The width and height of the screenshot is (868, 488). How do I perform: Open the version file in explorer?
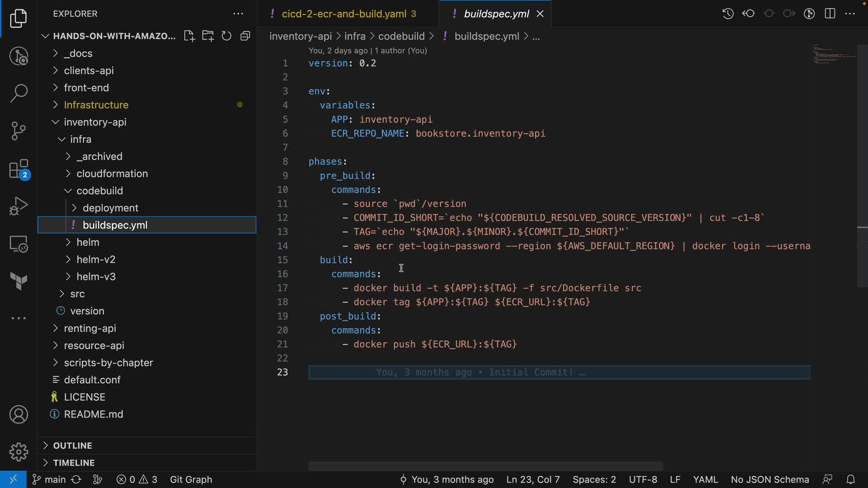[87, 311]
